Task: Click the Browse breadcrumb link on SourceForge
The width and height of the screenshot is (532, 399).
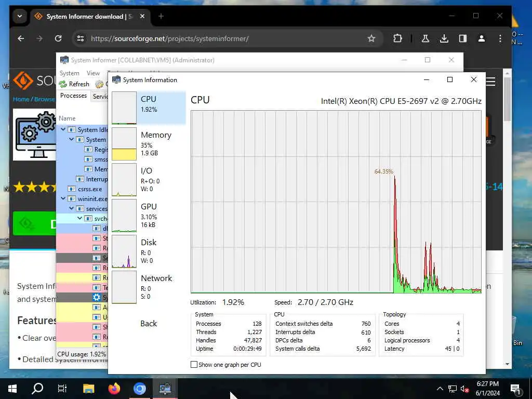Action: coord(45,99)
